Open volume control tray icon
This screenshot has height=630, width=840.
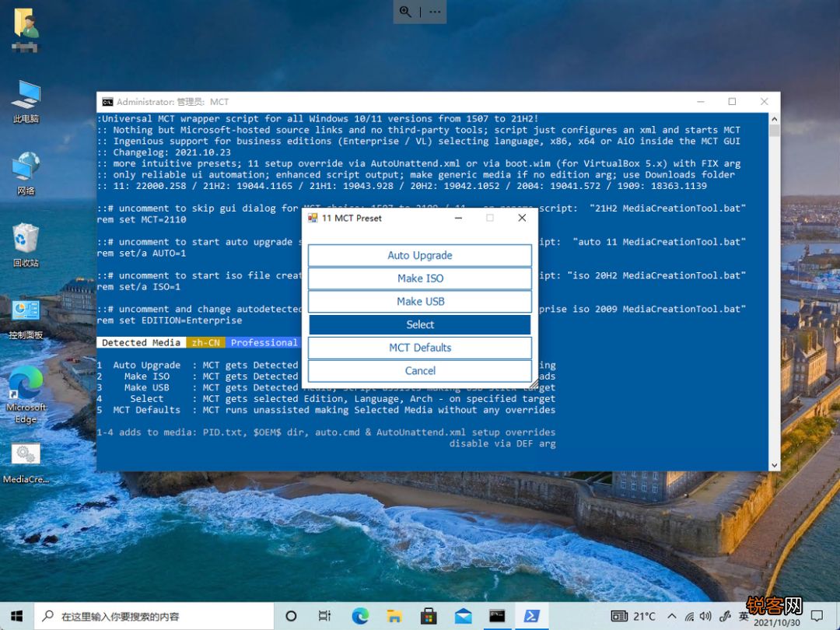point(705,616)
